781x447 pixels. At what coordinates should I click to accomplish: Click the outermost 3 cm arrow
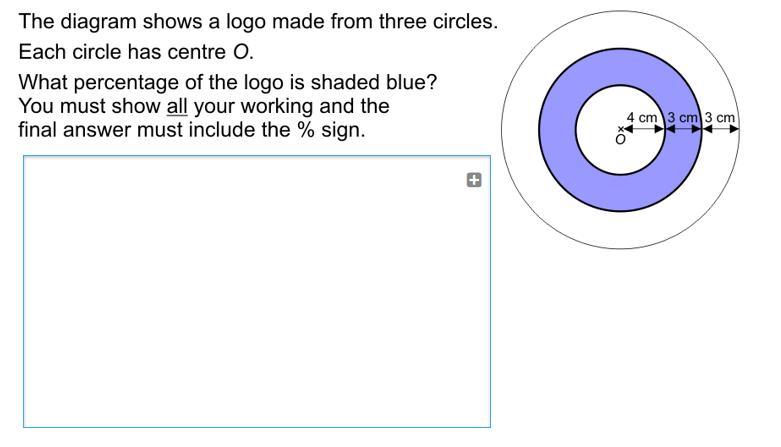tap(720, 129)
